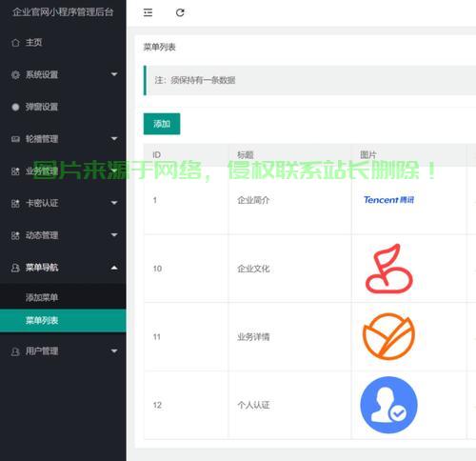Click the user icon beside 菜单导航
This screenshot has width=476, height=461.
(x=15, y=268)
